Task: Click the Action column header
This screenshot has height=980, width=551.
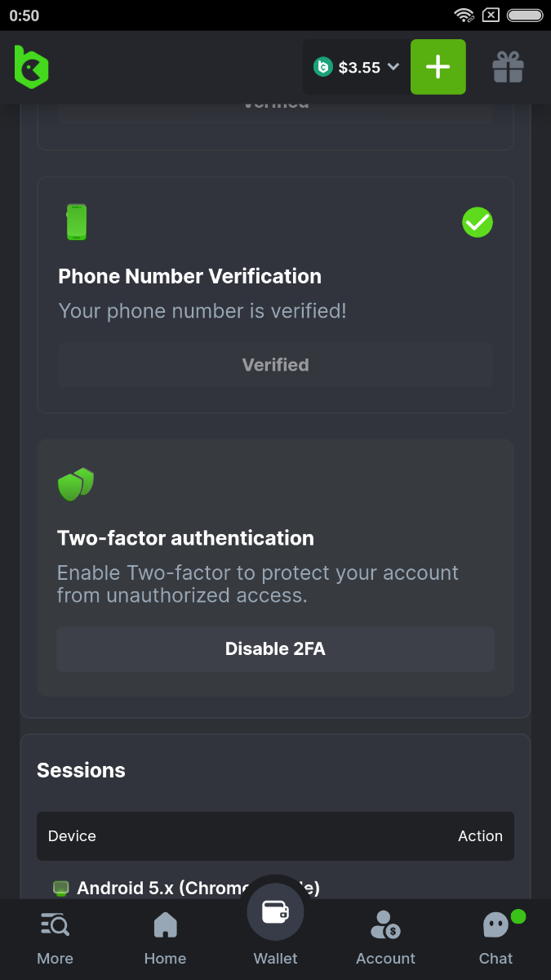Action: point(480,836)
